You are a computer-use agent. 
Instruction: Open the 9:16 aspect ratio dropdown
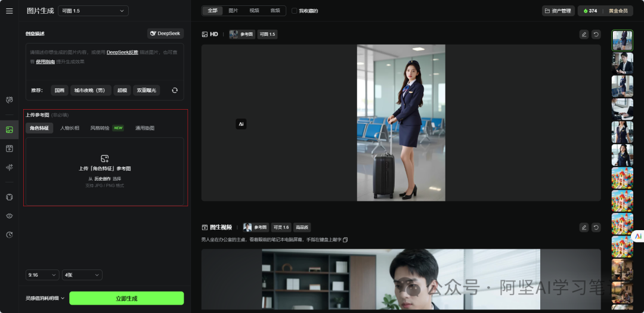coord(42,275)
